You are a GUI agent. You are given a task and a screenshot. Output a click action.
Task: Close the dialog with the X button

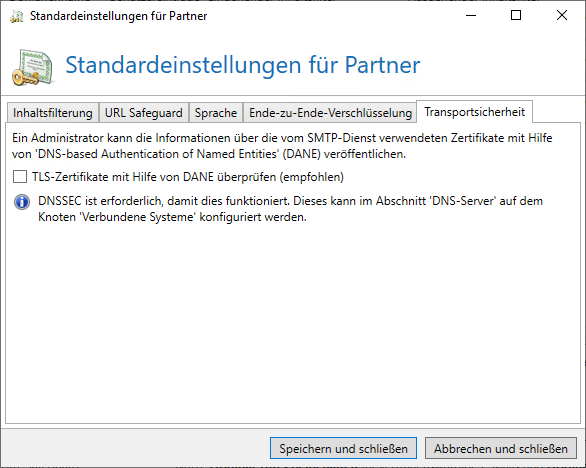click(x=562, y=15)
